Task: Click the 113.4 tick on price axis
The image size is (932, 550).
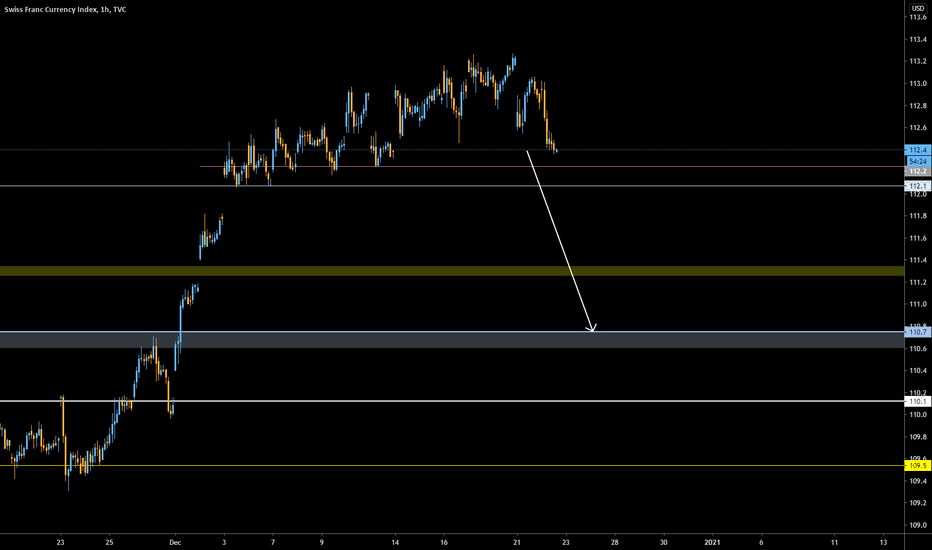Action: click(917, 39)
